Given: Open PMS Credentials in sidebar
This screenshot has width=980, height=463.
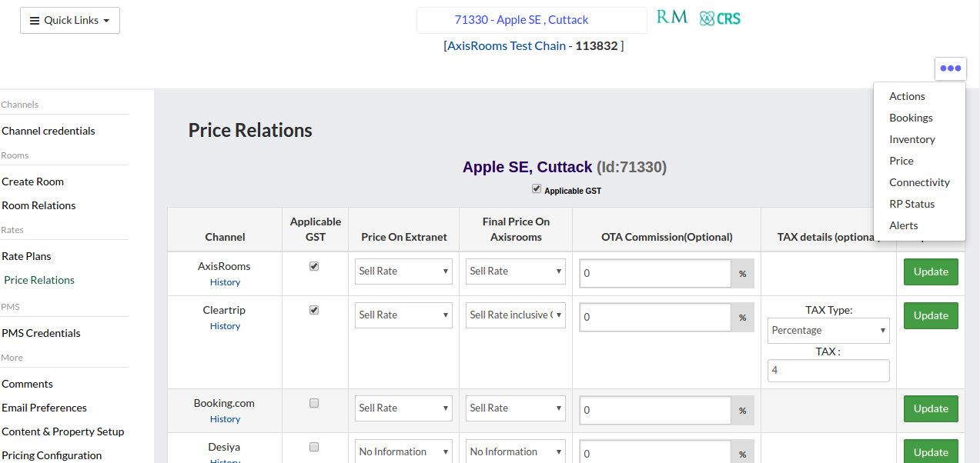Looking at the screenshot, I should [x=41, y=333].
